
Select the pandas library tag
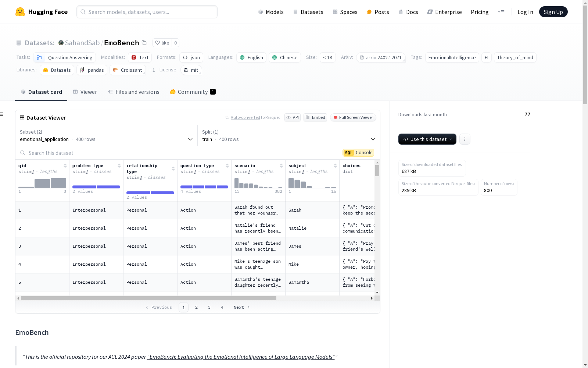pos(92,70)
